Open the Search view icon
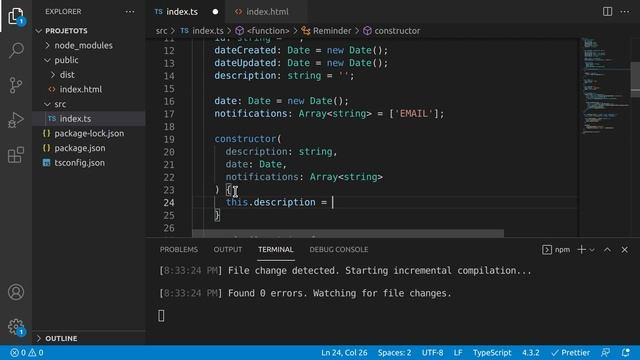This screenshot has height=360, width=640. pyautogui.click(x=16, y=50)
